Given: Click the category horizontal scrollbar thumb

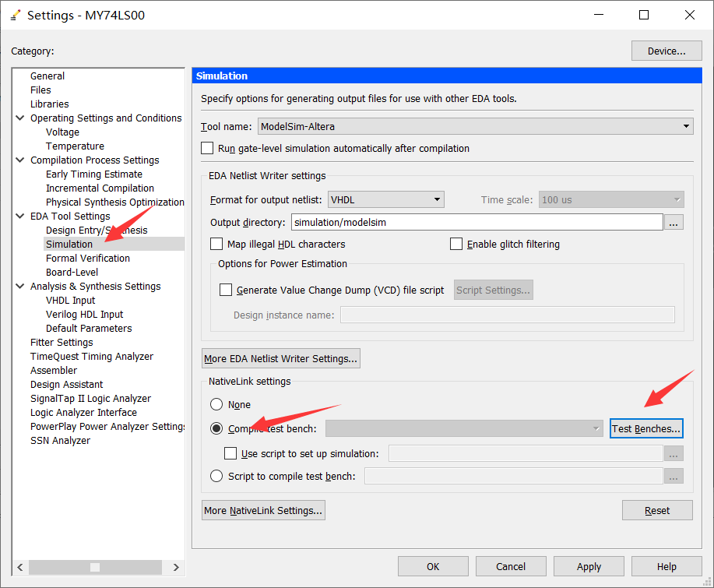Looking at the screenshot, I should pyautogui.click(x=95, y=567).
